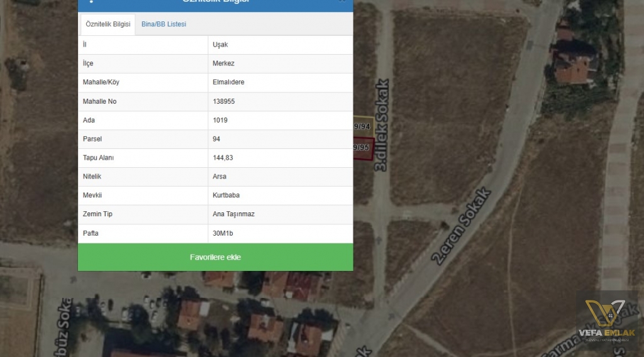Click the Tapu Alanı value 144,83
The width and height of the screenshot is (644, 357).
(x=223, y=158)
